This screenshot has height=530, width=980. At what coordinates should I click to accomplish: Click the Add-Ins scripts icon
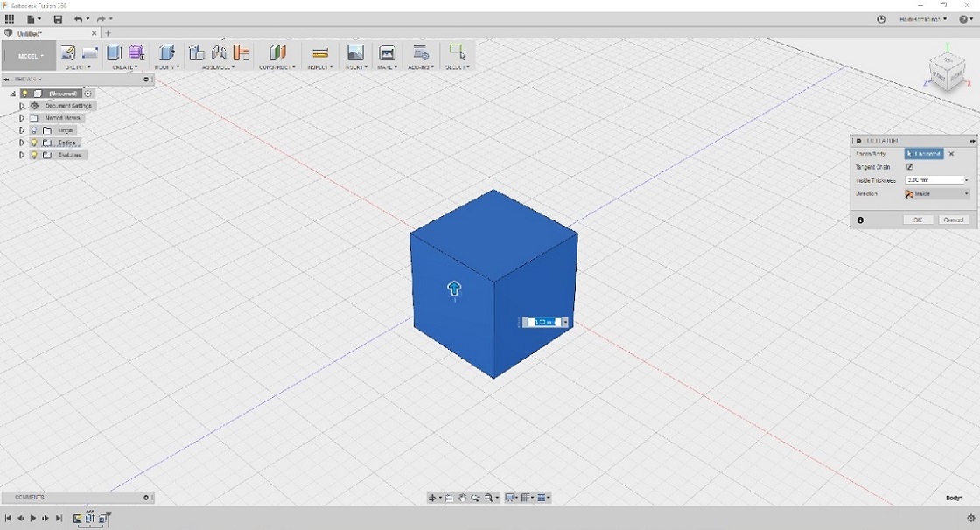click(x=421, y=52)
